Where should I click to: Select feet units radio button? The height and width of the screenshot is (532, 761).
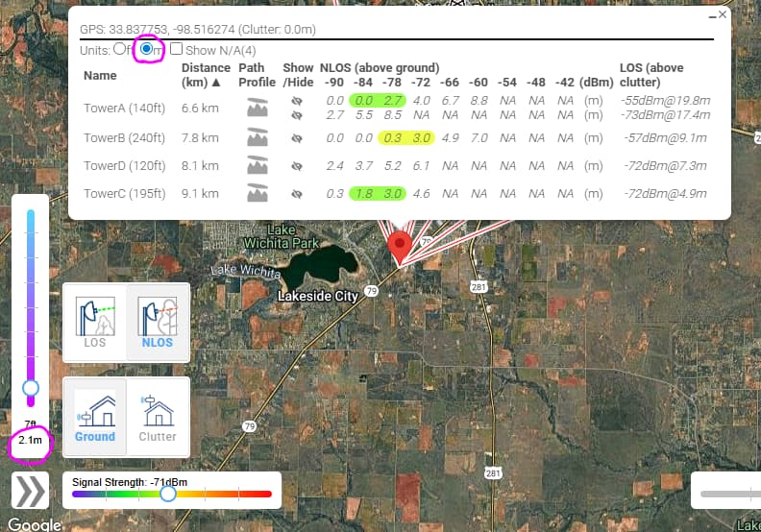119,49
